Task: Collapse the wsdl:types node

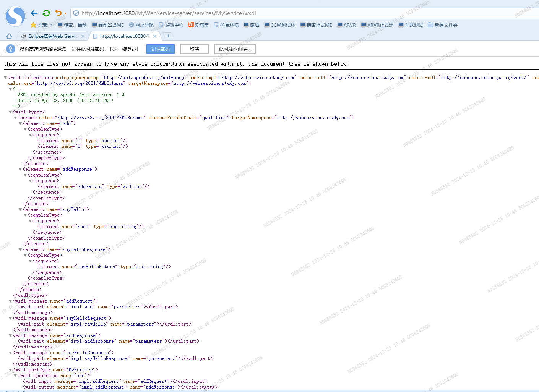Action: coord(10,112)
